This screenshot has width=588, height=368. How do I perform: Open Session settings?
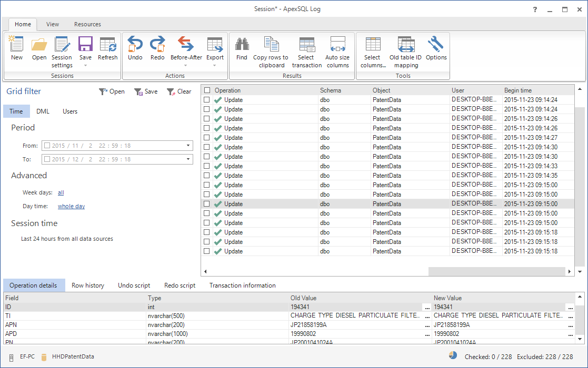coord(62,52)
